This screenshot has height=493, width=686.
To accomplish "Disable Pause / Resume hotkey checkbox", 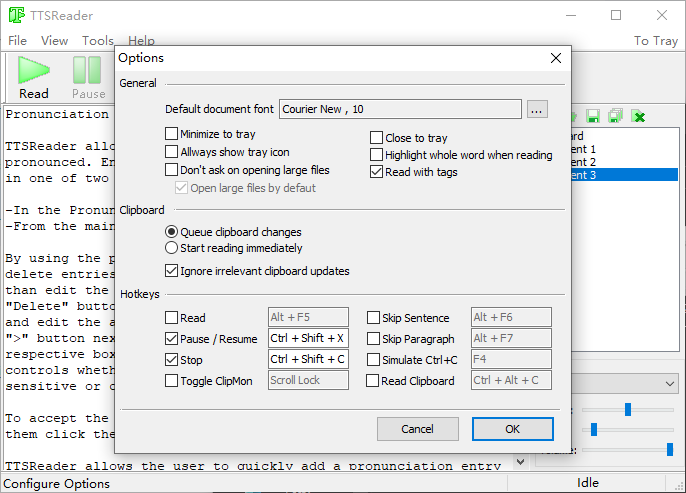I will click(x=172, y=338).
